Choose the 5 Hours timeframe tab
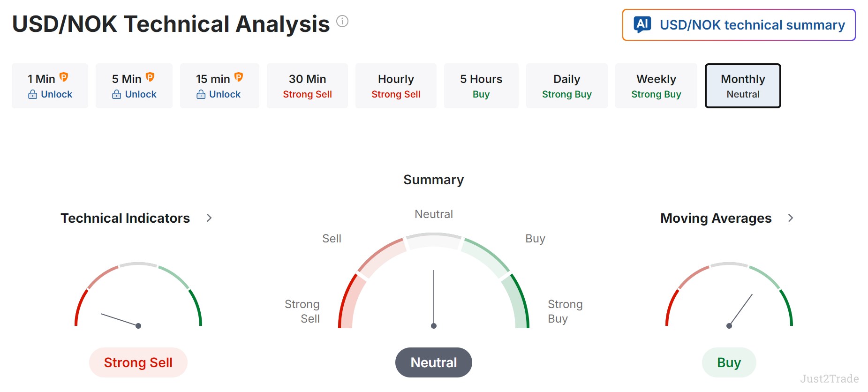 tap(481, 86)
